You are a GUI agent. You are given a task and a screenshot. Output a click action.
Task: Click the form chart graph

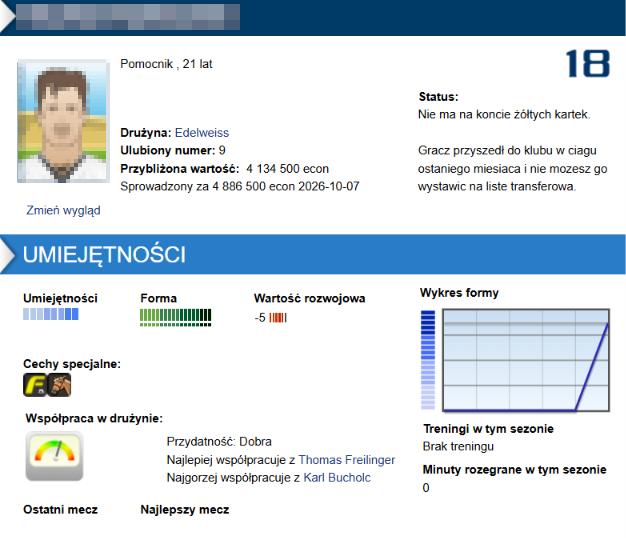[x=526, y=360]
